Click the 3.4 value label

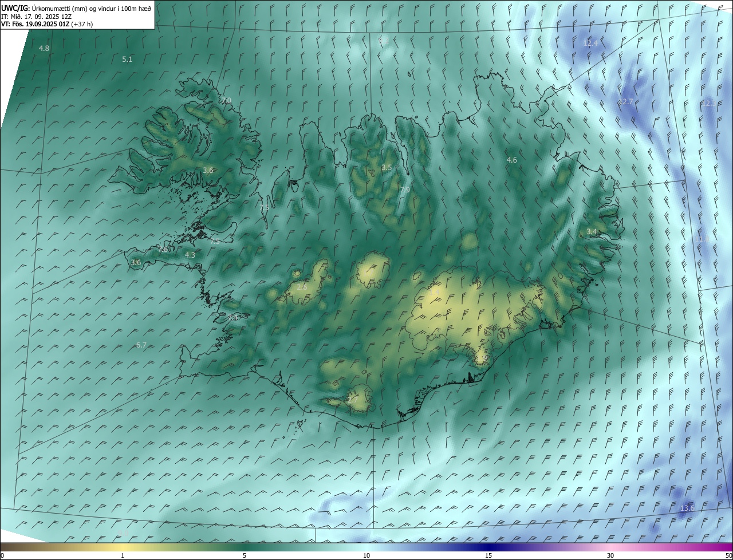pyautogui.click(x=592, y=232)
